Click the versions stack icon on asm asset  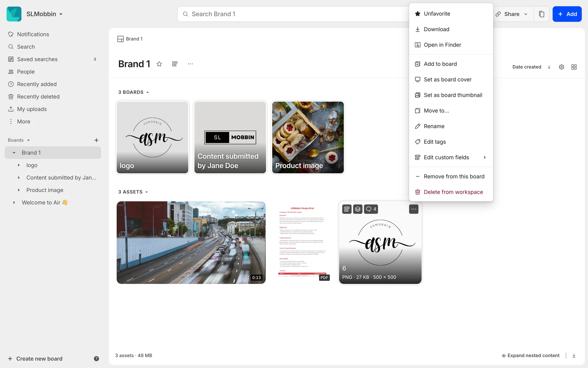point(358,209)
